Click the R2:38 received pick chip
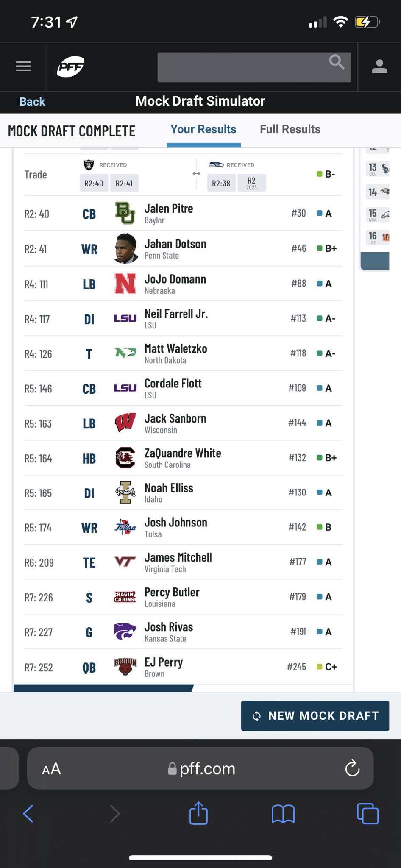Image resolution: width=401 pixels, height=868 pixels. click(221, 183)
